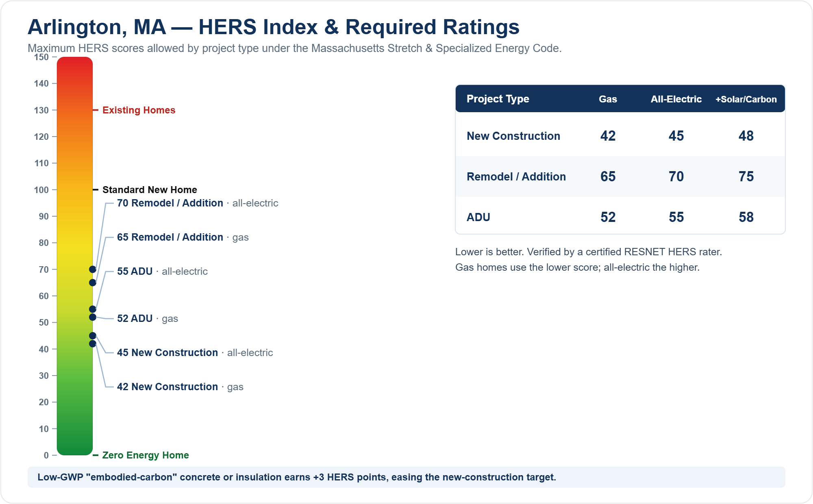The image size is (813, 504).
Task: Click the value 70 in Remodel / Addition row
Action: tap(676, 176)
